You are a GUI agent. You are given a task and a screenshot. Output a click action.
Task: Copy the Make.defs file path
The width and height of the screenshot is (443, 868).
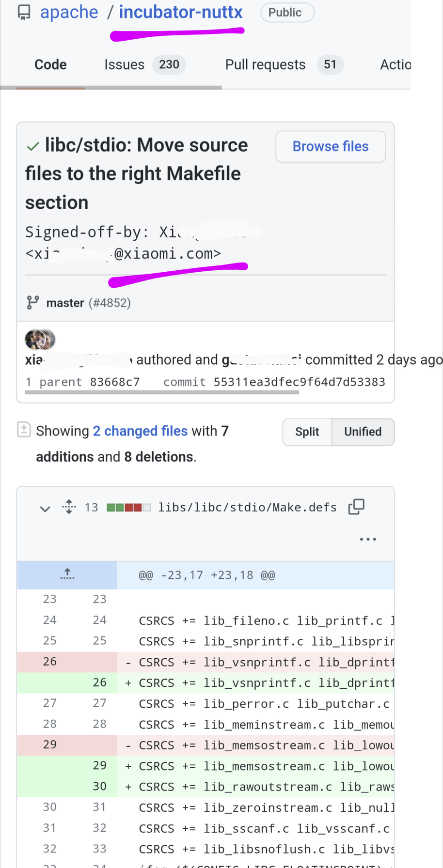point(356,507)
